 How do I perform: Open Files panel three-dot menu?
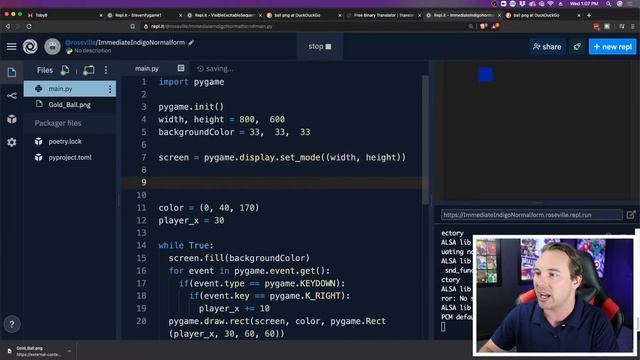click(x=106, y=70)
